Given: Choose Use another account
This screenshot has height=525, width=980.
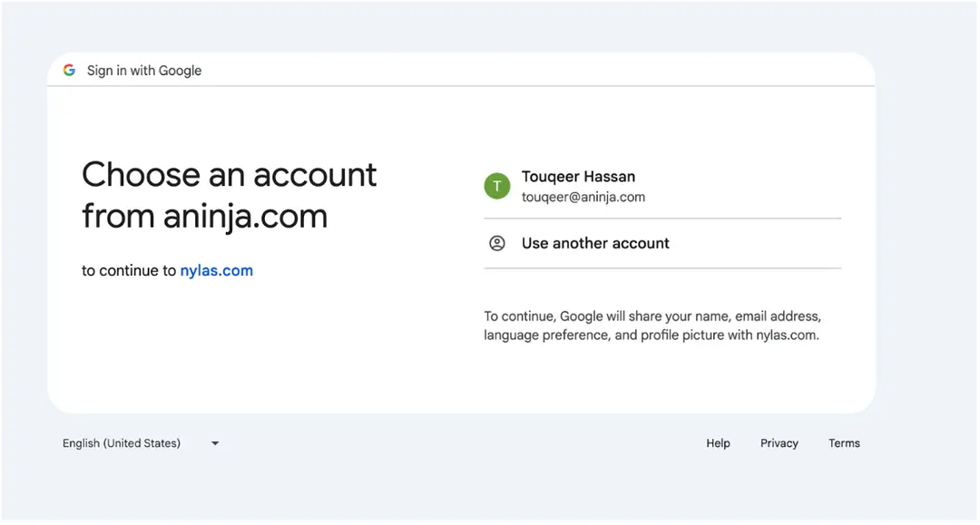Looking at the screenshot, I should point(595,243).
